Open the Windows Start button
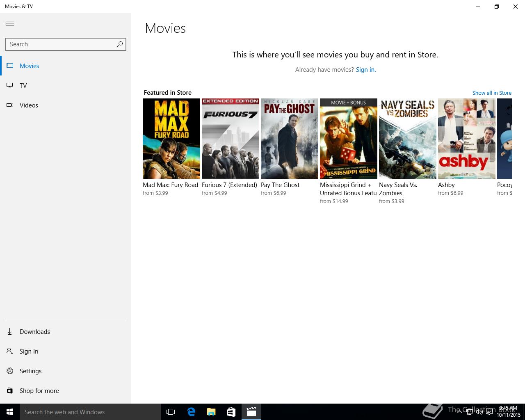Image resolution: width=525 pixels, height=420 pixels. (x=10, y=412)
